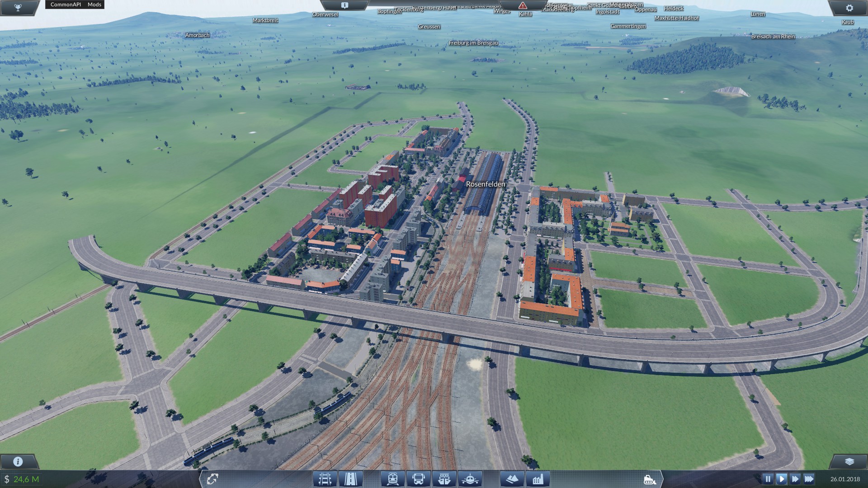Set game speed to fast forward
The width and height of the screenshot is (868, 488).
795,479
